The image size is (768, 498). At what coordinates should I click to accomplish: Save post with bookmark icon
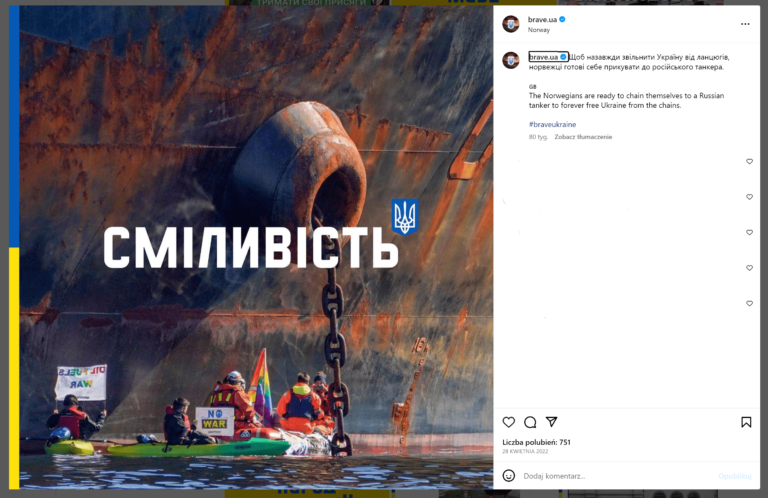coord(746,422)
